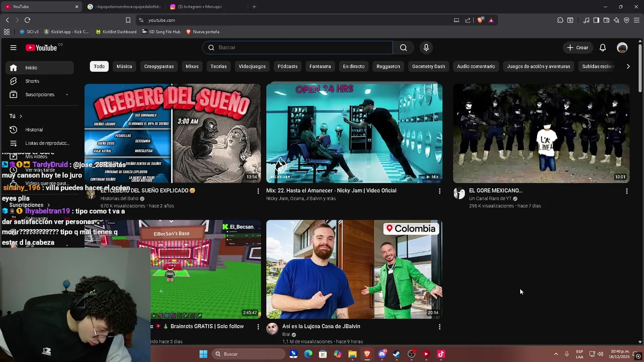Open Leo AI sparkle icon
Screen dimensions: 644x362
tap(616, 20)
